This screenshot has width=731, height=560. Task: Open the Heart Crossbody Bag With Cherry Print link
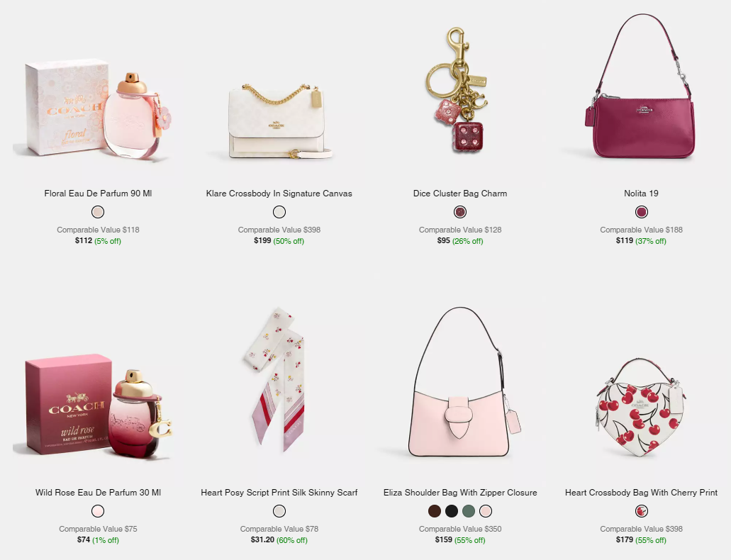tap(641, 493)
